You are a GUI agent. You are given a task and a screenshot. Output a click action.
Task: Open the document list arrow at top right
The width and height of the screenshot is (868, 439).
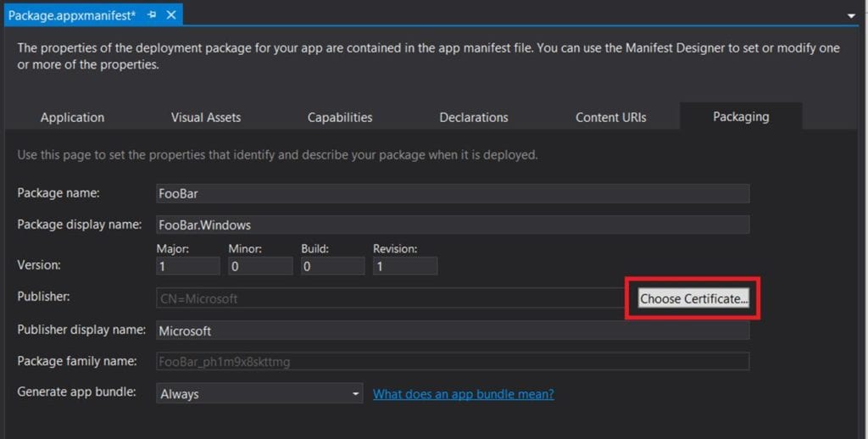[851, 16]
